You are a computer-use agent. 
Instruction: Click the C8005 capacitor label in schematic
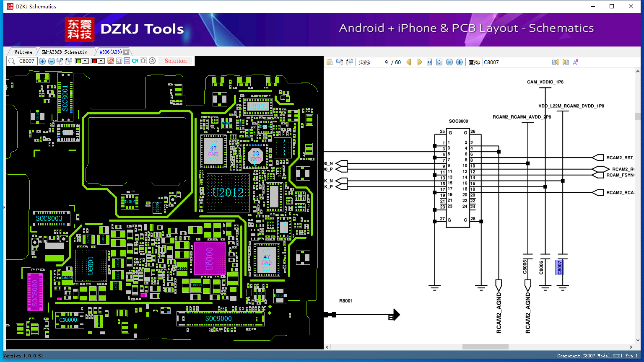pyautogui.click(x=525, y=267)
